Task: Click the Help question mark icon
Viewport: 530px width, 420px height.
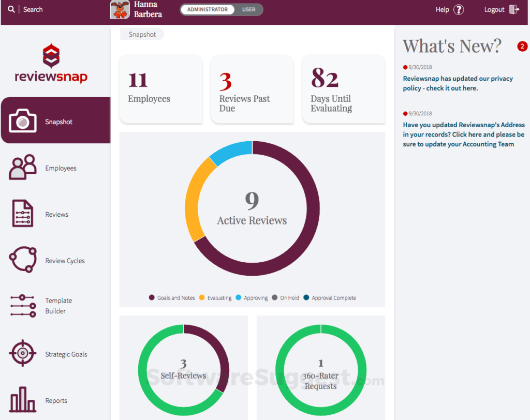Action: (x=459, y=9)
